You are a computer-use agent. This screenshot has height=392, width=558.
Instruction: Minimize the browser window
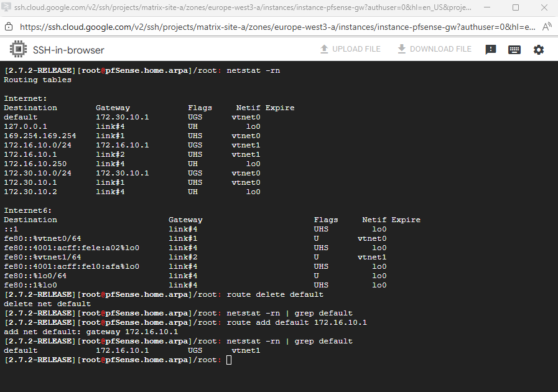point(487,7)
